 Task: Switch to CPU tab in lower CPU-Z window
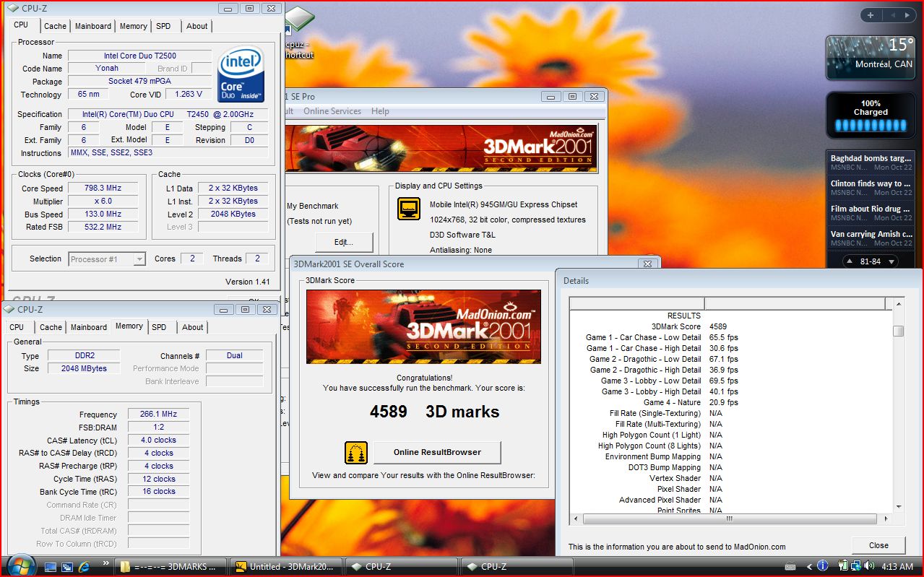(x=17, y=327)
